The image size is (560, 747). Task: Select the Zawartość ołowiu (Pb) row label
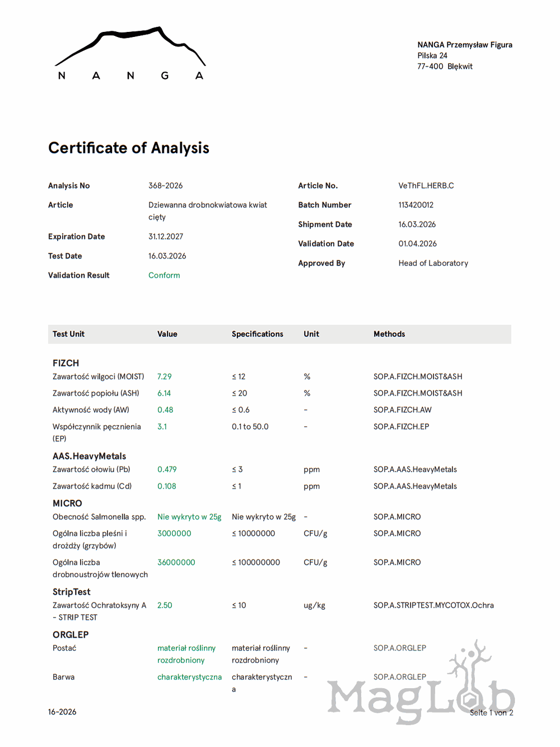tap(91, 469)
